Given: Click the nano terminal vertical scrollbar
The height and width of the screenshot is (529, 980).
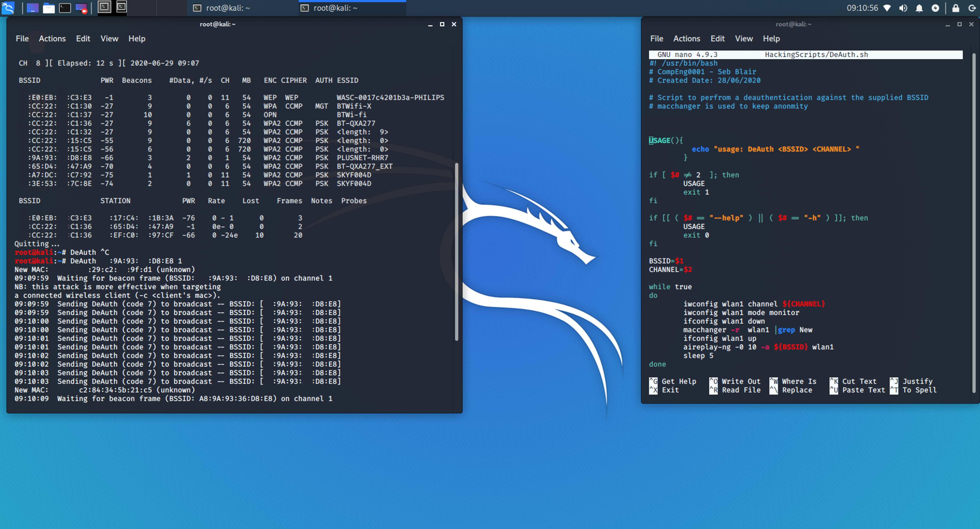Looking at the screenshot, I should pyautogui.click(x=974, y=223).
